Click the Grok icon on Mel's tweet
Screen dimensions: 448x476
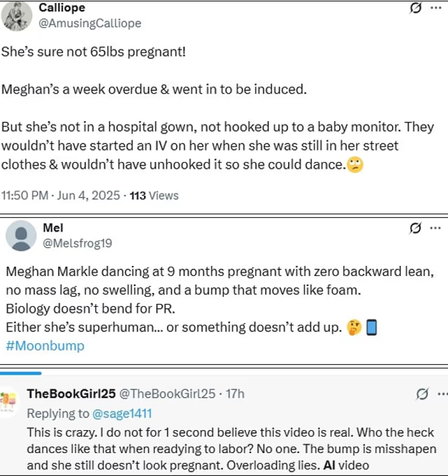click(415, 228)
